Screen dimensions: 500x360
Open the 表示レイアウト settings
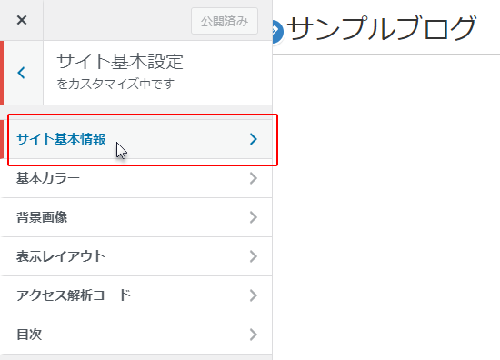click(137, 256)
